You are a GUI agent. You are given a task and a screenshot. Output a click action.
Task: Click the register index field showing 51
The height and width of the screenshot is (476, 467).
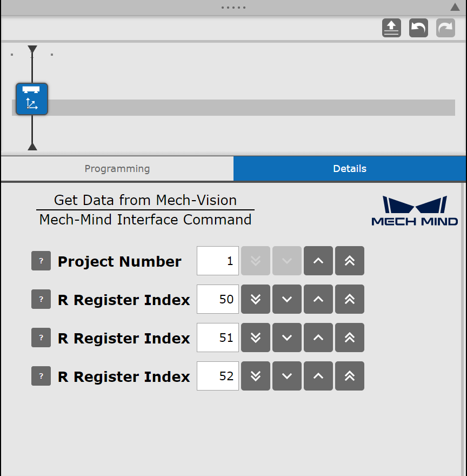(x=218, y=338)
